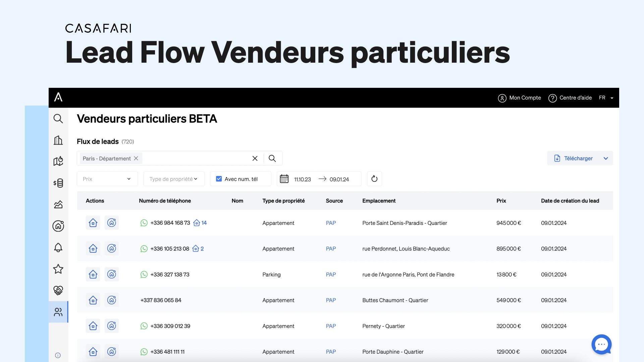Click the reset/refresh circular arrow button
644x362 pixels.
tap(374, 179)
